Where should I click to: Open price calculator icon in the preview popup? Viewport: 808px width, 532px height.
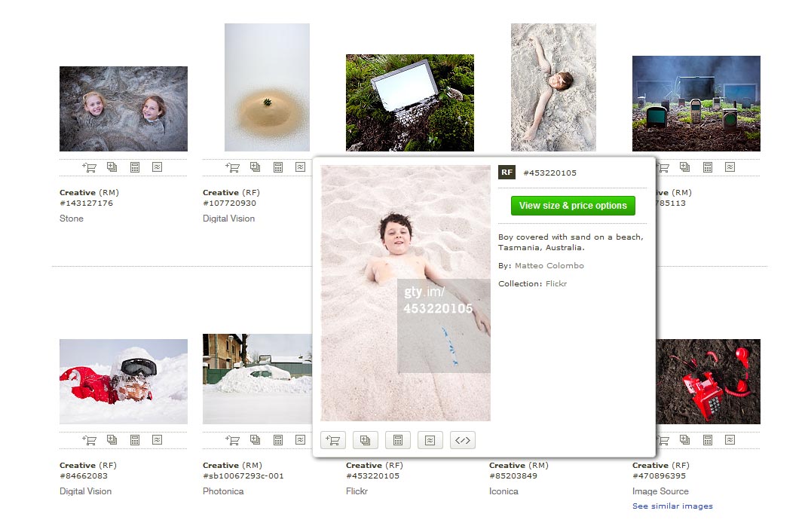tap(398, 440)
